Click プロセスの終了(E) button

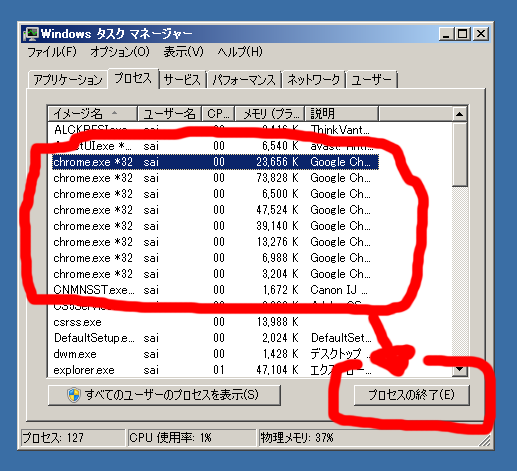click(x=411, y=395)
